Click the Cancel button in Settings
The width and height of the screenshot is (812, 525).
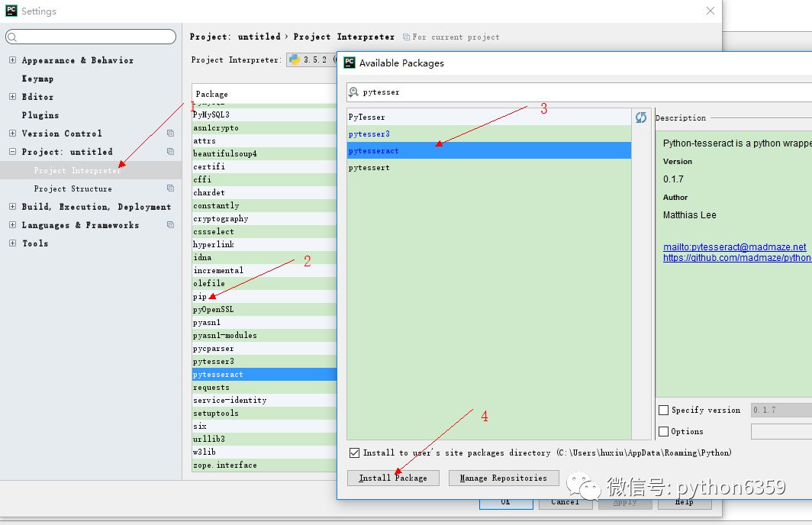click(x=565, y=503)
